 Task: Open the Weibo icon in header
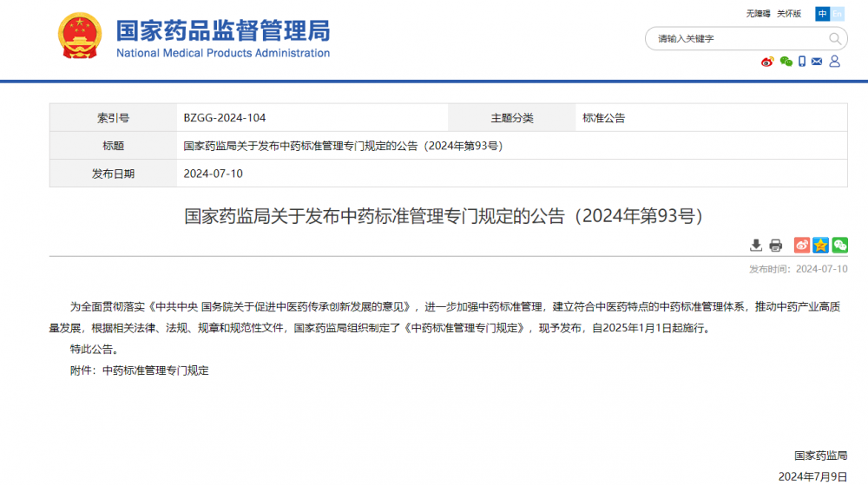pos(767,62)
